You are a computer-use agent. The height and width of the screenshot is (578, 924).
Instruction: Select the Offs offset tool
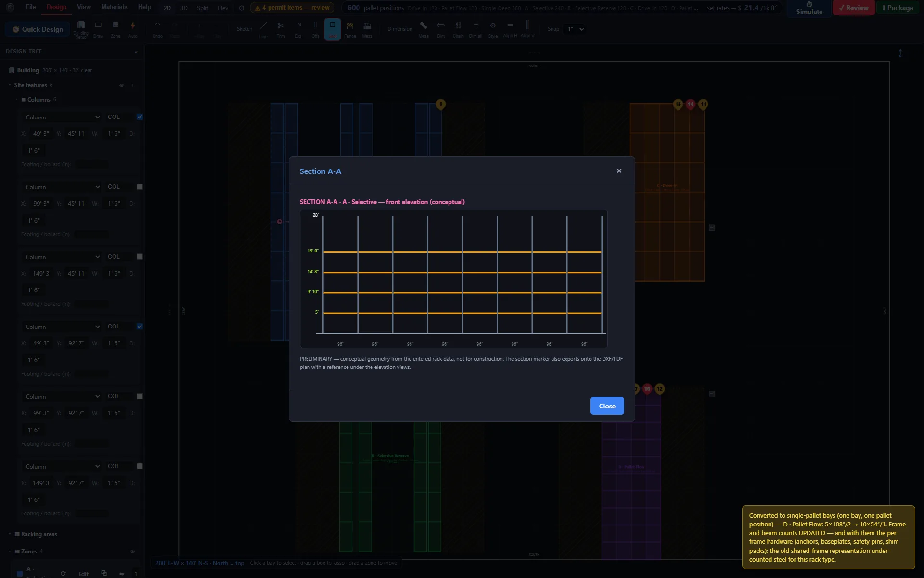click(x=315, y=29)
